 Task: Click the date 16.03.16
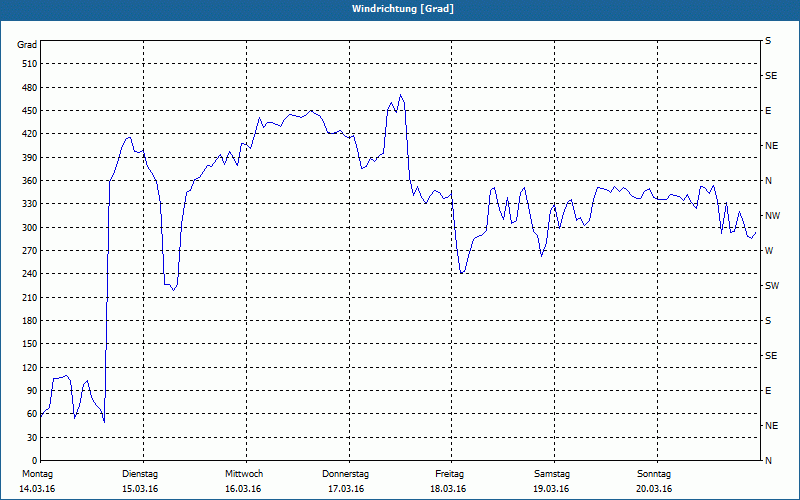243,489
